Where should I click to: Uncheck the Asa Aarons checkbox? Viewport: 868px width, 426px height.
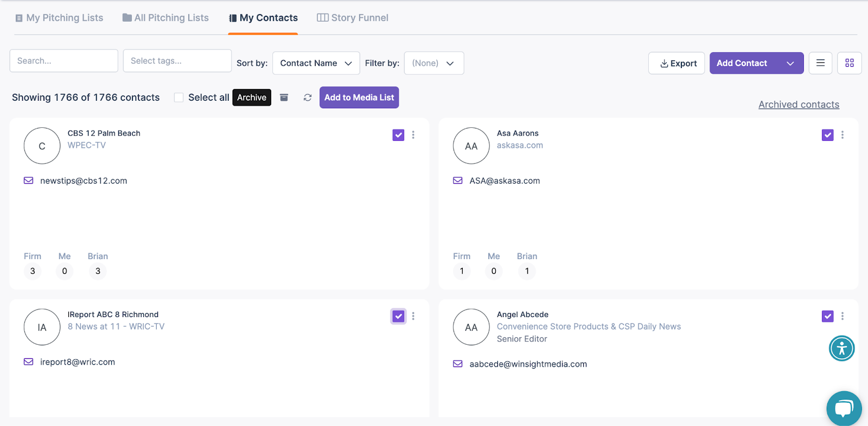[827, 135]
